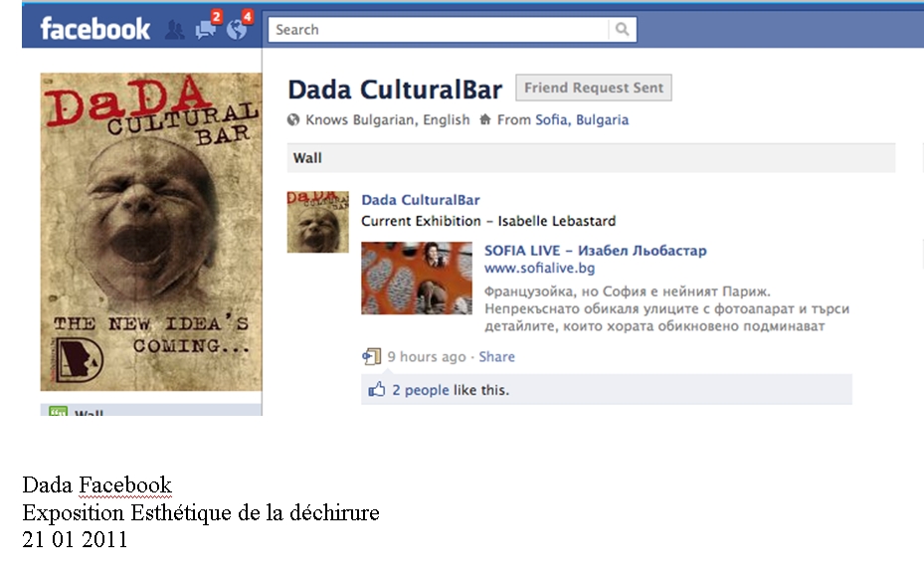The image size is (924, 580).
Task: Click the Exposition Esthétique de la déchirure caption
Action: pyautogui.click(x=201, y=512)
